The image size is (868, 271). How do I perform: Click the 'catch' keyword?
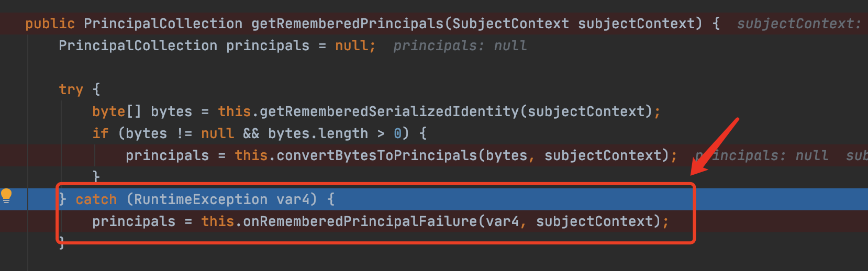pyautogui.click(x=96, y=199)
